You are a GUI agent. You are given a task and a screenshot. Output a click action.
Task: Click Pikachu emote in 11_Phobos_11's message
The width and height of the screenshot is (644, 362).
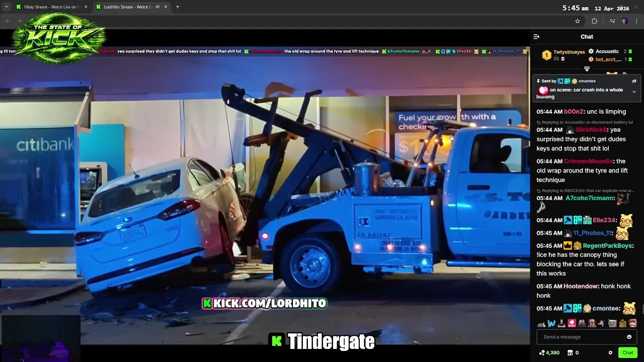(622, 233)
